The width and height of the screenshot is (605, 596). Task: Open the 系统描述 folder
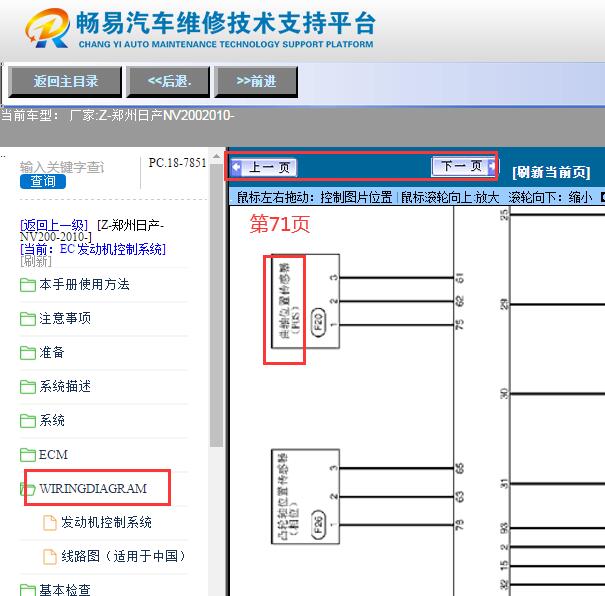click(65, 387)
